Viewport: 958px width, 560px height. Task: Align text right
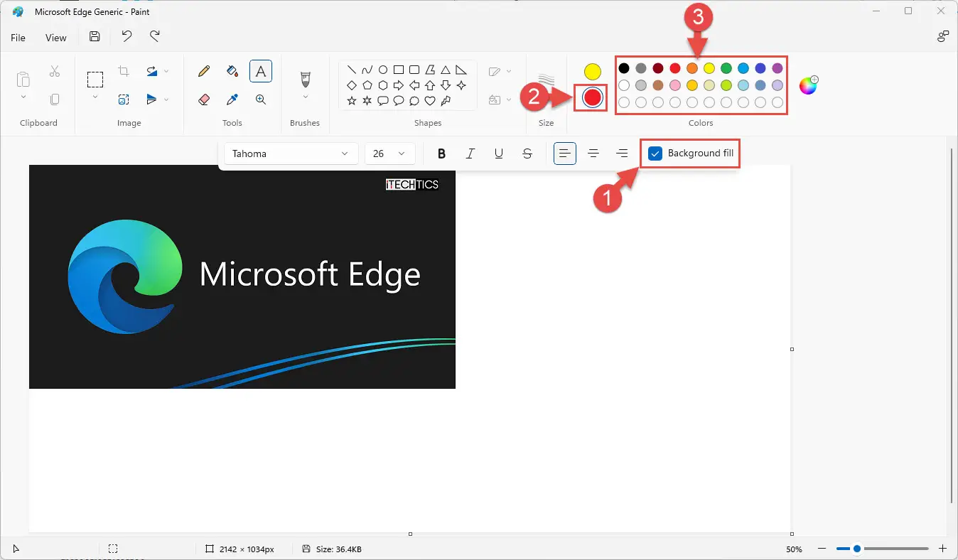pos(622,154)
